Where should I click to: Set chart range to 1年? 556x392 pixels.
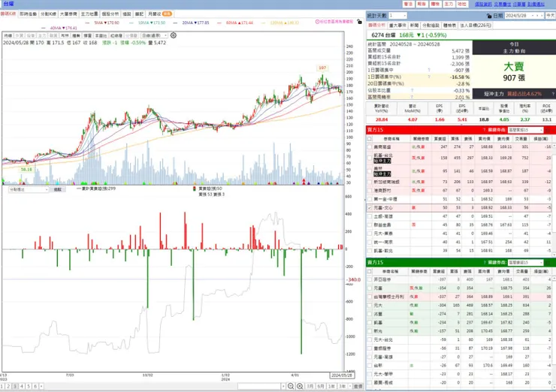tap(331, 386)
